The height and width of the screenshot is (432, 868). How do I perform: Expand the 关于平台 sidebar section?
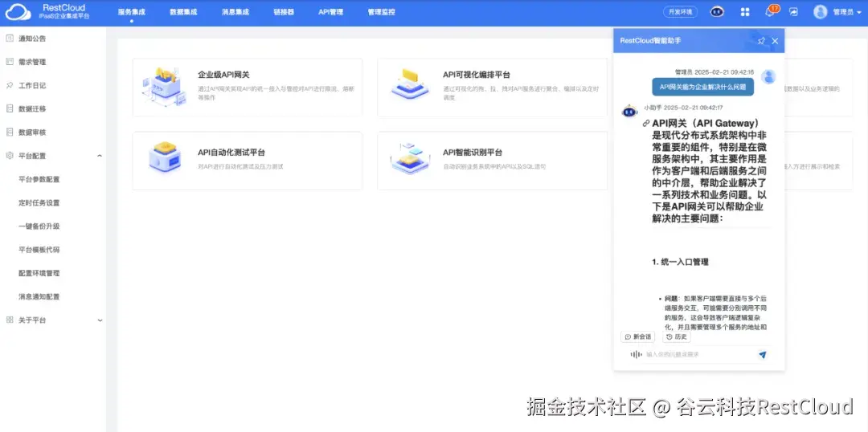[100, 320]
